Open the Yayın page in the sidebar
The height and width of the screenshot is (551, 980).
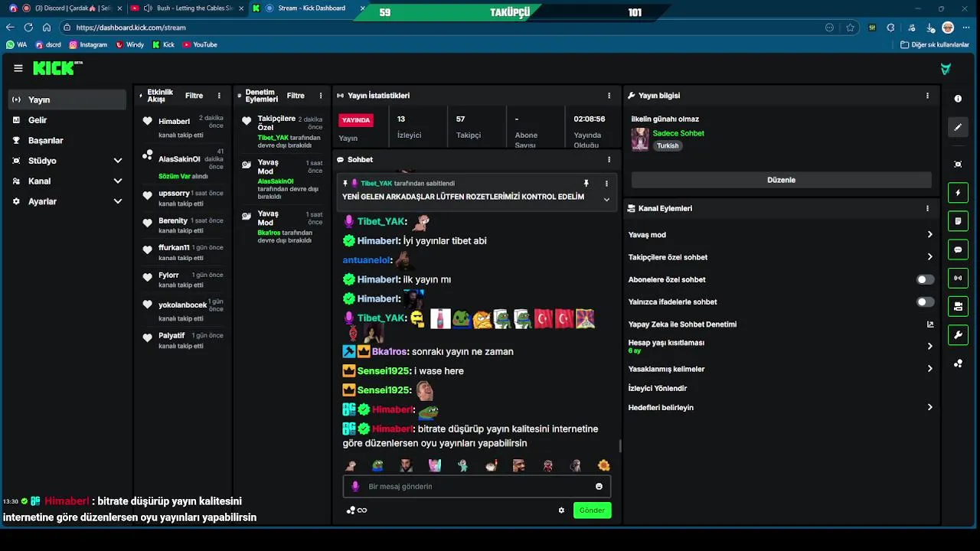tap(67, 99)
